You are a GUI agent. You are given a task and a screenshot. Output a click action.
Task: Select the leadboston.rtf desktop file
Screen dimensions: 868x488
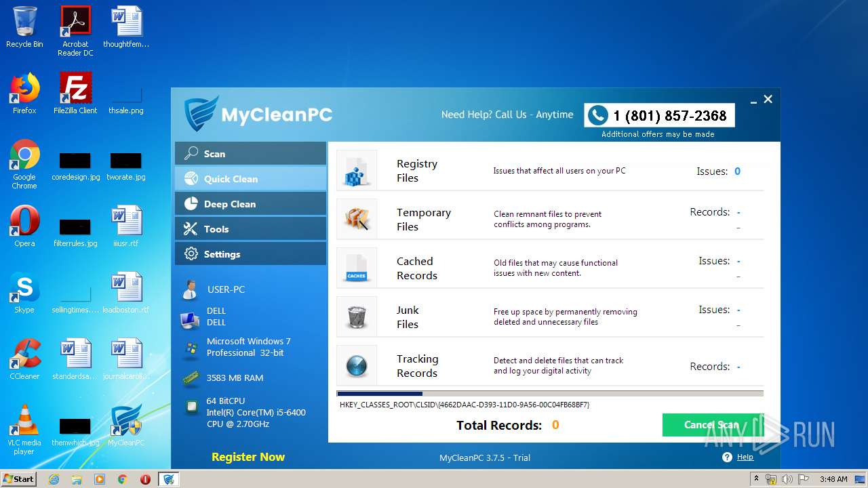pyautogui.click(x=126, y=293)
